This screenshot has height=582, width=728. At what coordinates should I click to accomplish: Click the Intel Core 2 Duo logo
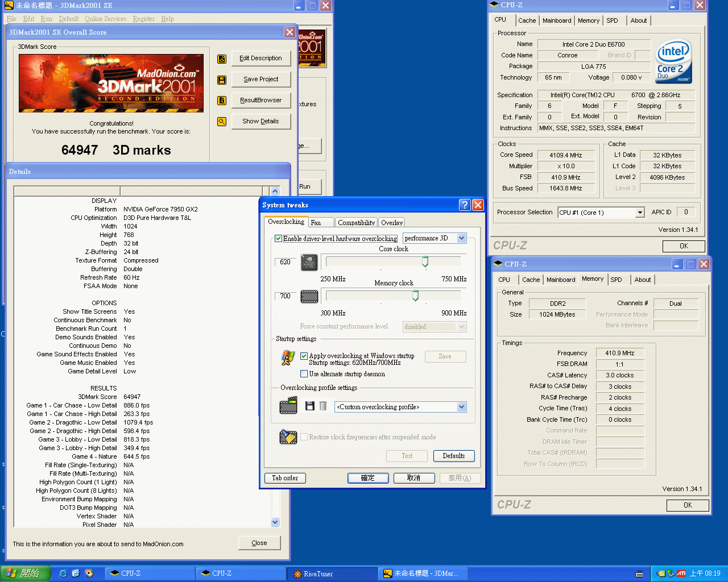(x=673, y=61)
